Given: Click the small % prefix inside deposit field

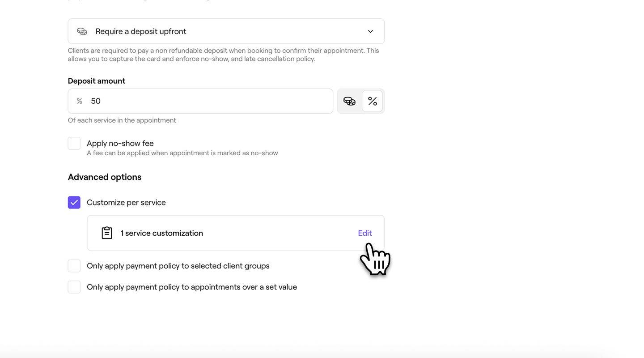Looking at the screenshot, I should (80, 101).
